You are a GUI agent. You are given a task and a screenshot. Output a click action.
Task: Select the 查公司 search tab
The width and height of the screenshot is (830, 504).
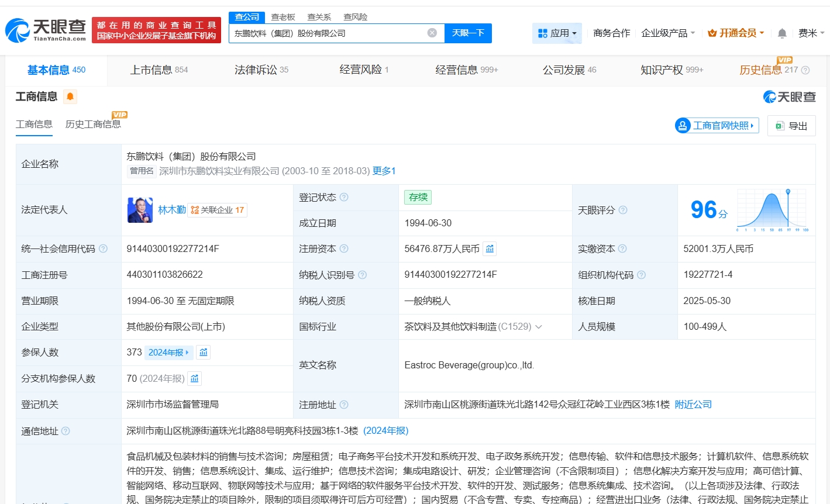pos(247,17)
